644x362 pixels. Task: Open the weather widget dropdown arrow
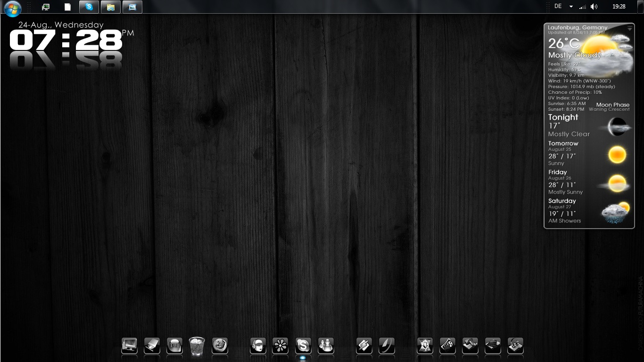(x=629, y=29)
